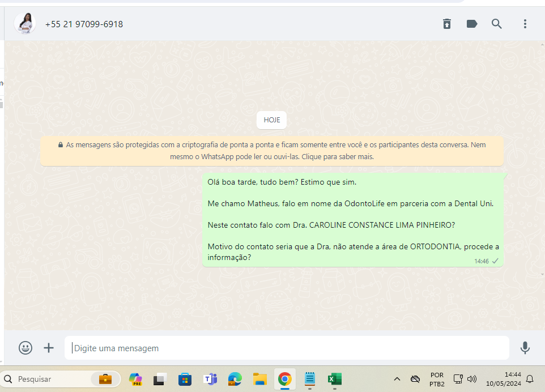Open the attach plus menu
The width and height of the screenshot is (545, 392).
coord(49,348)
